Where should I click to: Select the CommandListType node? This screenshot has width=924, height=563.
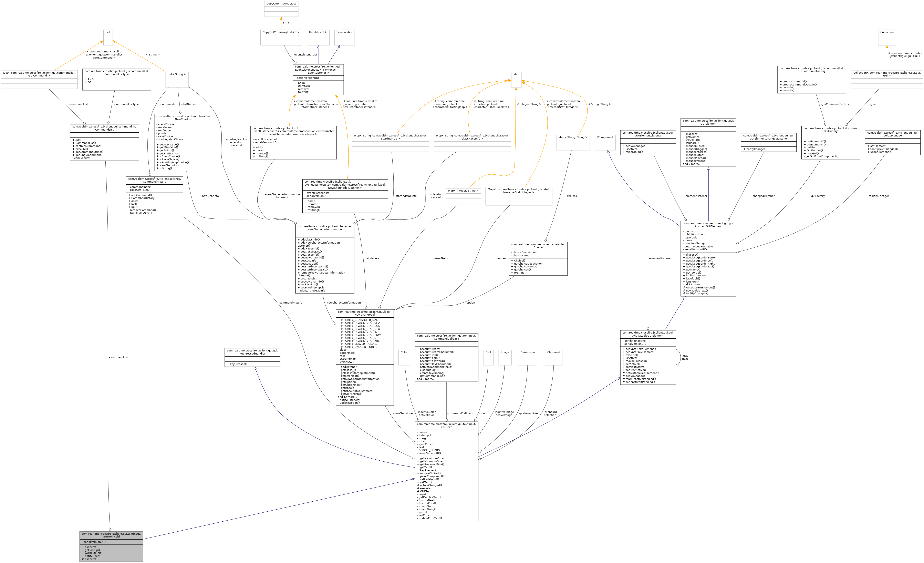pyautogui.click(x=117, y=80)
